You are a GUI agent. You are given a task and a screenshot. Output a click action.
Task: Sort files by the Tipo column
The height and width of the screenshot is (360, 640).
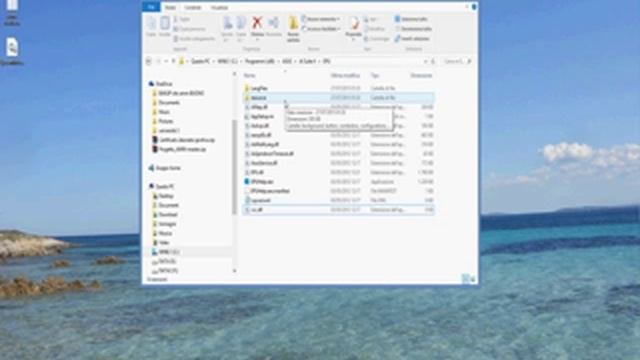click(x=375, y=76)
